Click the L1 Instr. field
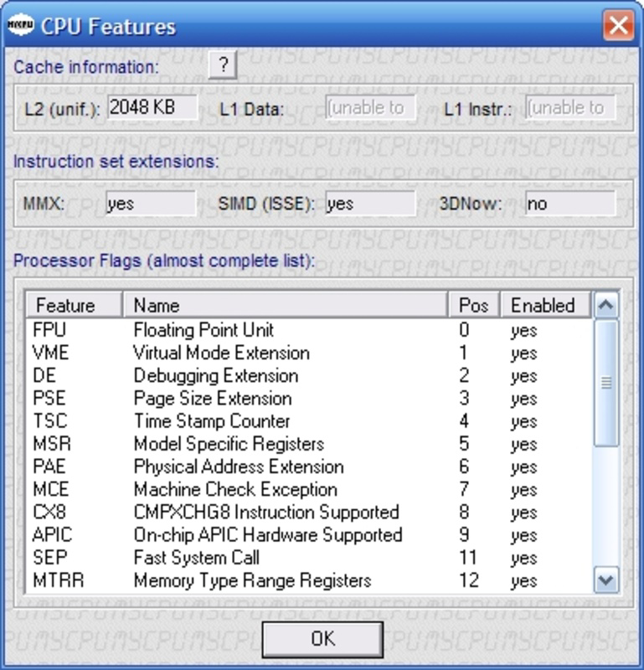Image resolution: width=644 pixels, height=670 pixels. (570, 107)
